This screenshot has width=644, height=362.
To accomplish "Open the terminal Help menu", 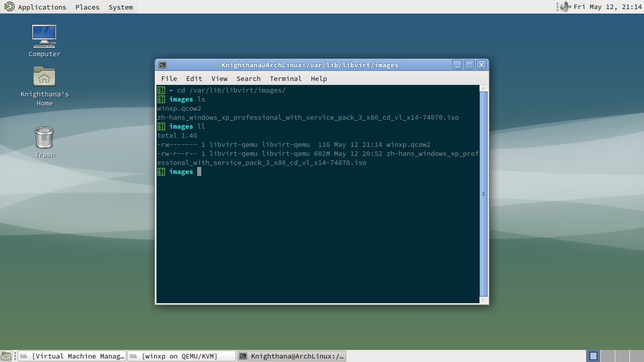I will (319, 78).
